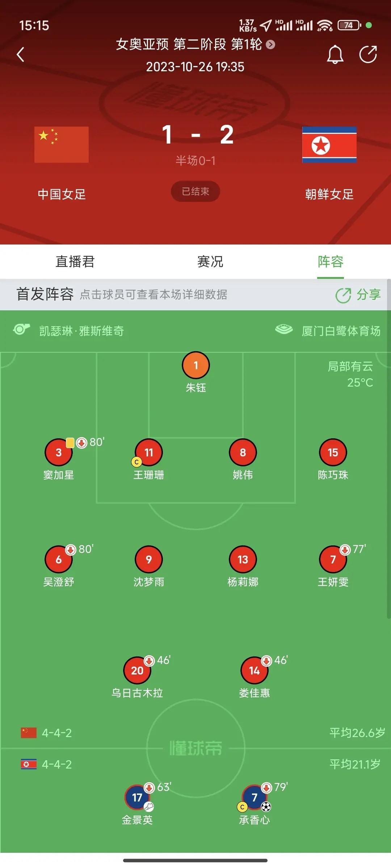Tap the green 分享 share button
This screenshot has width=391, height=868.
(x=358, y=295)
